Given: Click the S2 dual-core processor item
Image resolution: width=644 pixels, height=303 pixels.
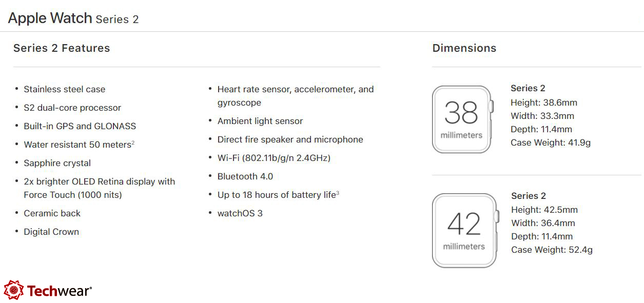Looking at the screenshot, I should coord(72,108).
